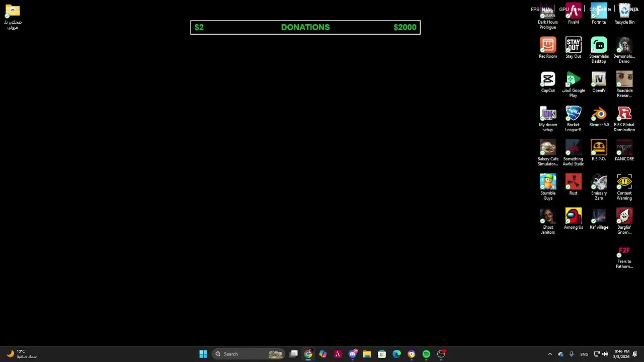644x362 pixels.
Task: Select the Arabic-named folder on desktop
Action: pyautogui.click(x=13, y=17)
